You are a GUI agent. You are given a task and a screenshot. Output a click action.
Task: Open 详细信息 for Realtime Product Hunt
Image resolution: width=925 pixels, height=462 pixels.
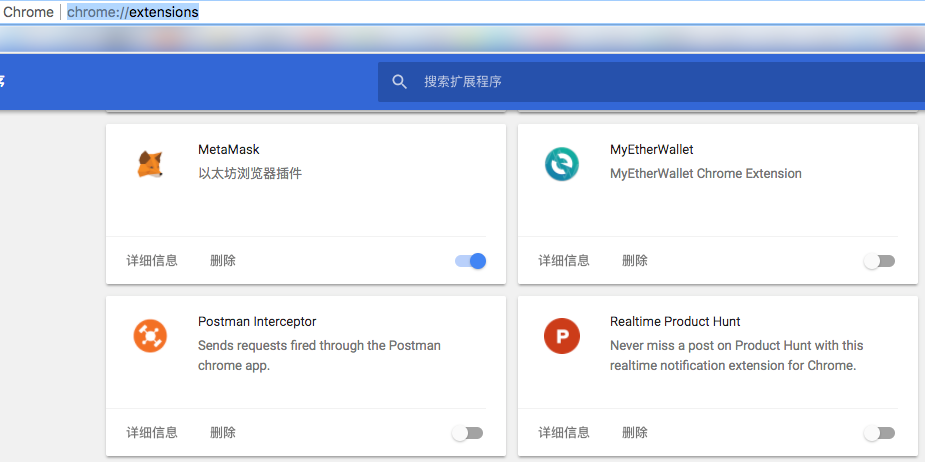point(564,433)
